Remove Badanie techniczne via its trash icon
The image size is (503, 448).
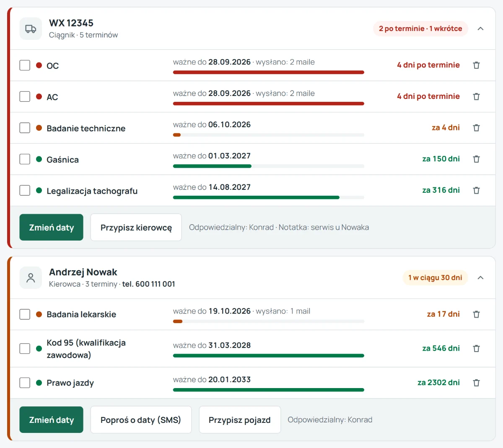pyautogui.click(x=476, y=128)
